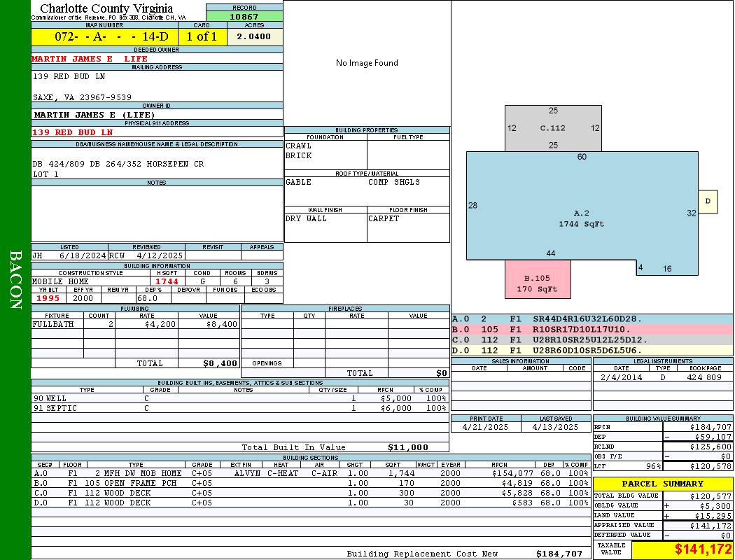Click the yellow PARCEL SUMMARY header

[663, 484]
